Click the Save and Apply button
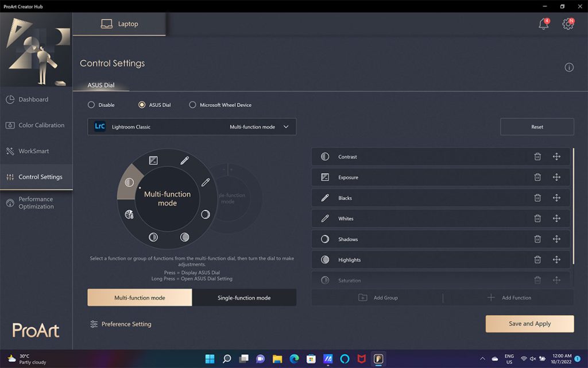Screen dimensions: 588x368 pos(529,324)
